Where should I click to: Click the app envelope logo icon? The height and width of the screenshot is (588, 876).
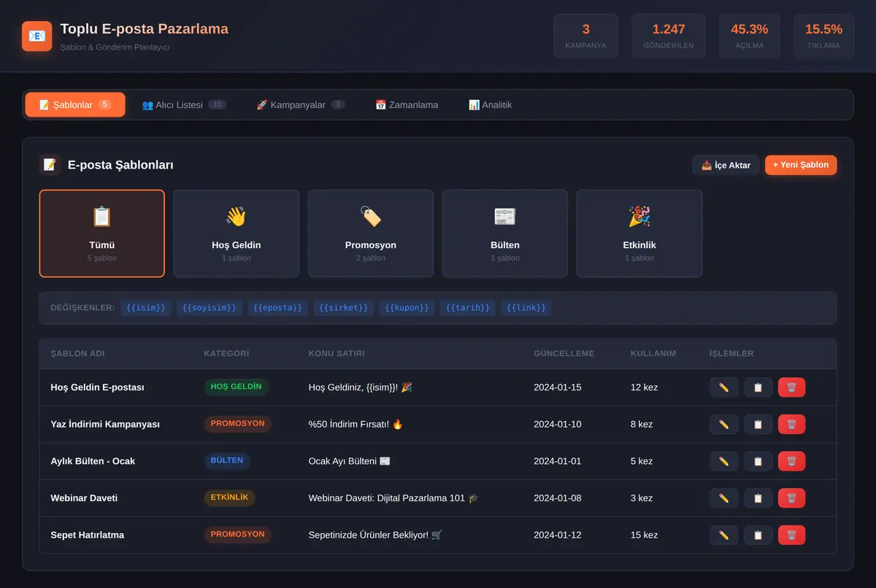[x=36, y=36]
